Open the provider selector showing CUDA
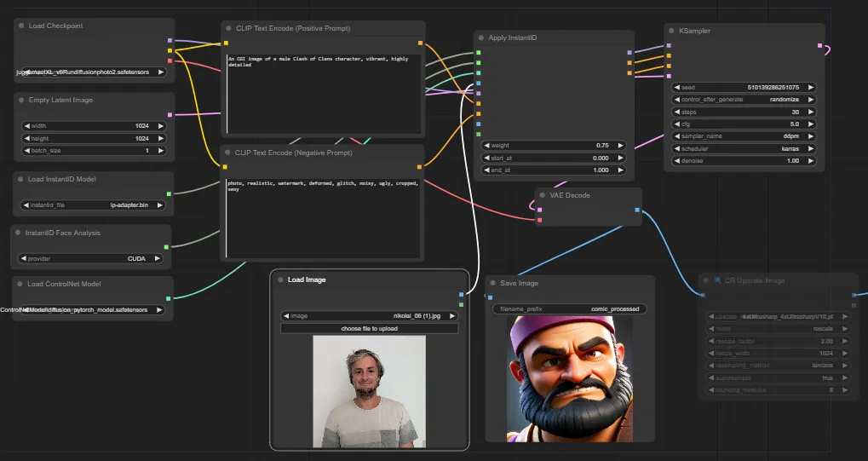Screen dimensions: 868x461 tap(91, 258)
